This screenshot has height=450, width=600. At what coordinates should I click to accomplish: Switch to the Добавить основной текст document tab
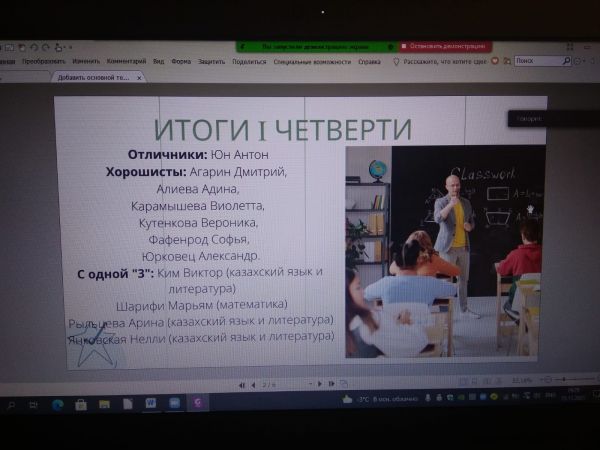[x=92, y=77]
